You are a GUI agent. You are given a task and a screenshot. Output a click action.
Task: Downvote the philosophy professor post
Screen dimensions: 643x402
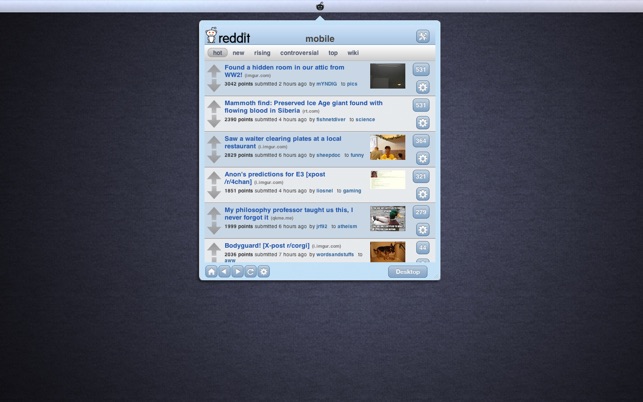click(x=214, y=228)
